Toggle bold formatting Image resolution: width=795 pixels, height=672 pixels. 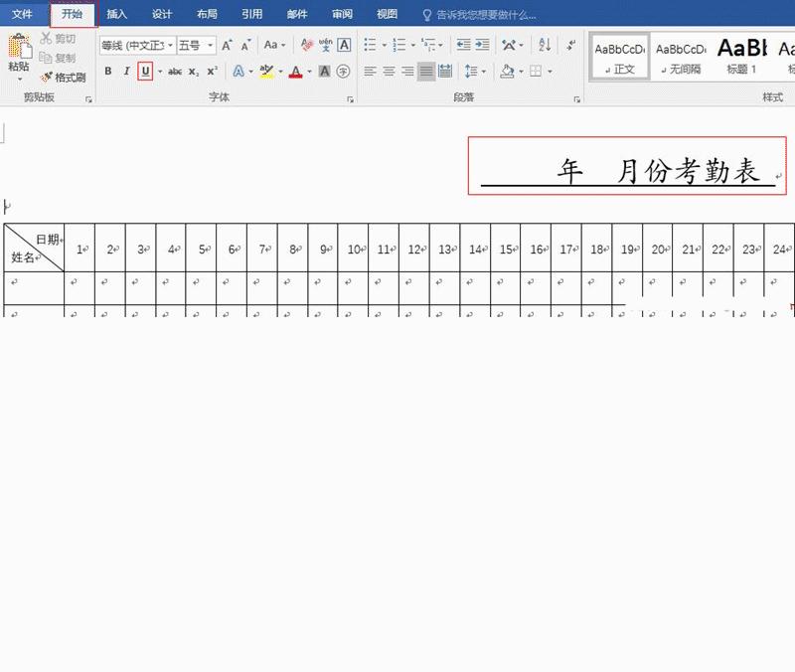pos(107,71)
